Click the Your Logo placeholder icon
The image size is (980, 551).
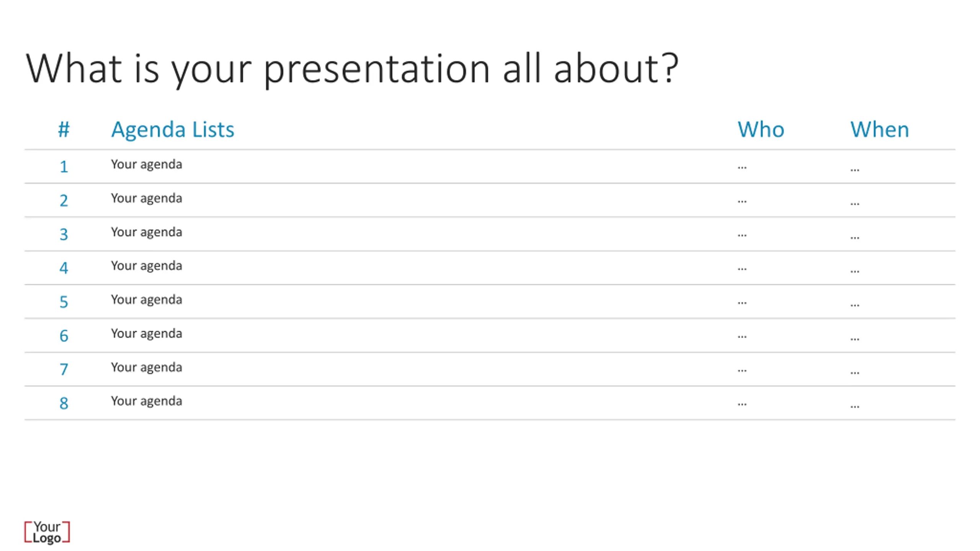47,532
